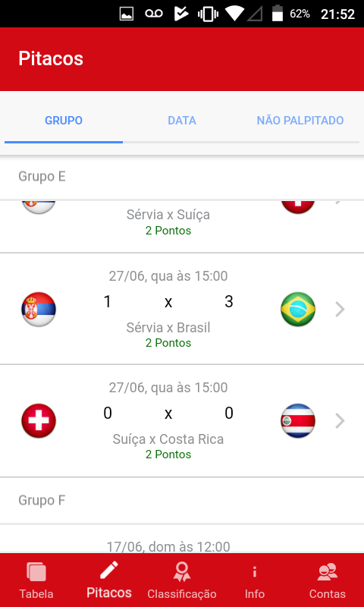
Task: Tap the Serbia flag in Sérvia x Brasil
Action: [39, 310]
